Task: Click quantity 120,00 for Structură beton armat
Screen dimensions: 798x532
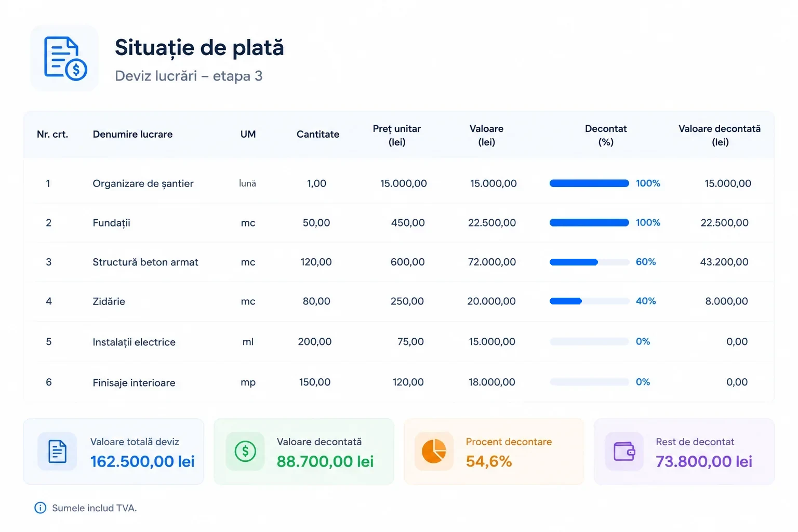Action: pos(316,262)
